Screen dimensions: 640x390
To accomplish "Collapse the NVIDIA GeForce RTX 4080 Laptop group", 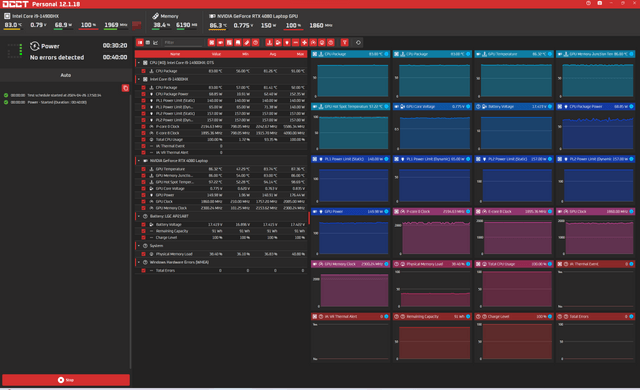I will click(x=139, y=161).
